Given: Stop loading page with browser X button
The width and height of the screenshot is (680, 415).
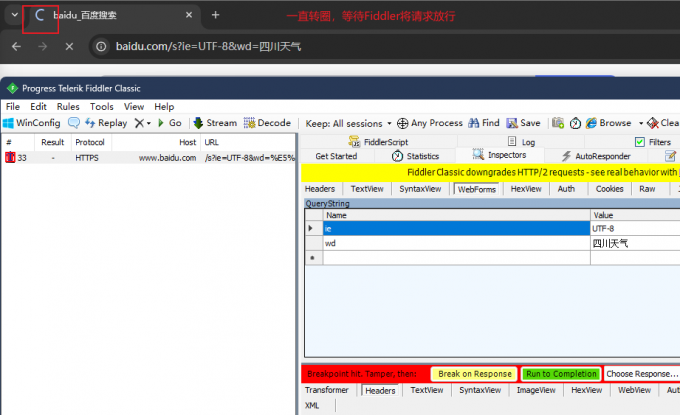Looking at the screenshot, I should pyautogui.click(x=69, y=46).
